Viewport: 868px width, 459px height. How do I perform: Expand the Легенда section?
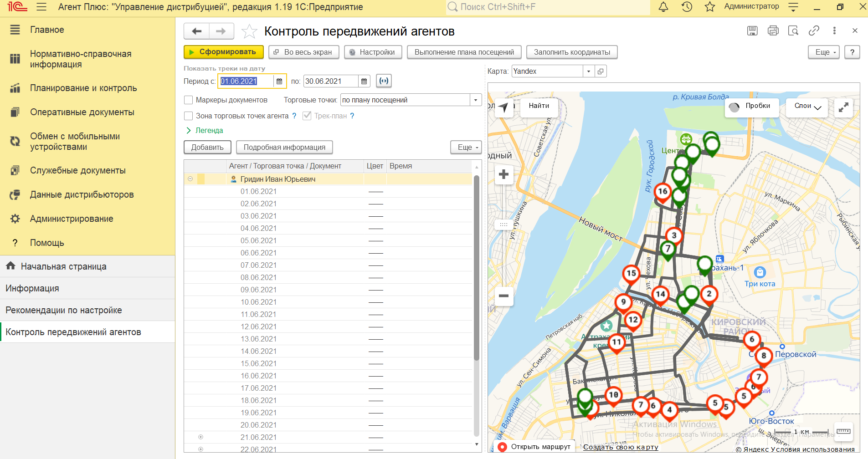pos(205,131)
